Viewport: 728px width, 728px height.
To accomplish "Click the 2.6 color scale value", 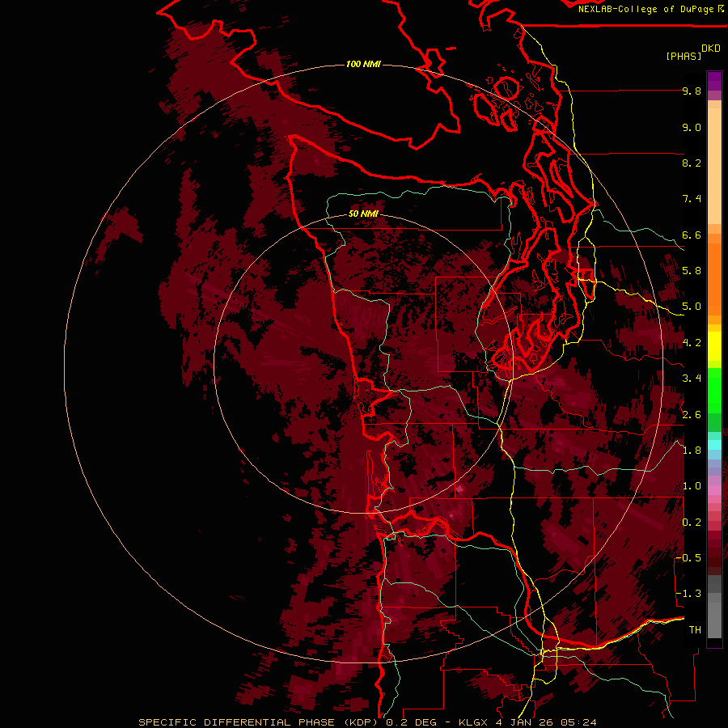I will (692, 415).
